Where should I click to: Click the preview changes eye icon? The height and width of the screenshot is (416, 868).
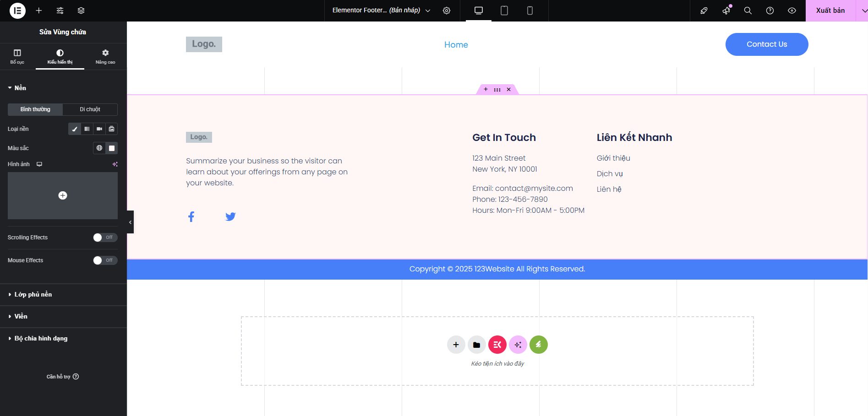point(792,11)
